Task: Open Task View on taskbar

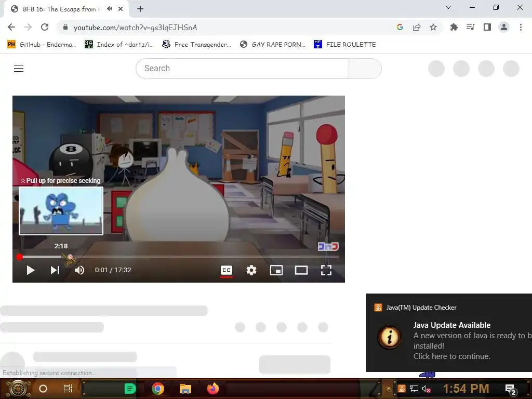Action: [x=68, y=389]
